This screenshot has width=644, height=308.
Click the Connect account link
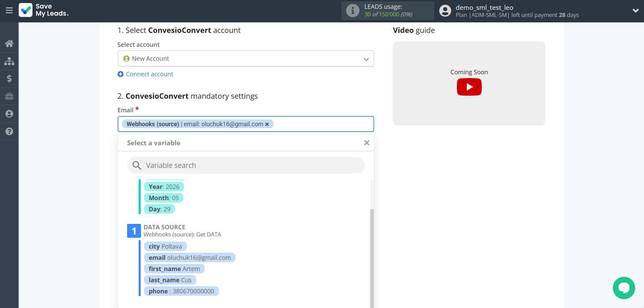point(149,74)
